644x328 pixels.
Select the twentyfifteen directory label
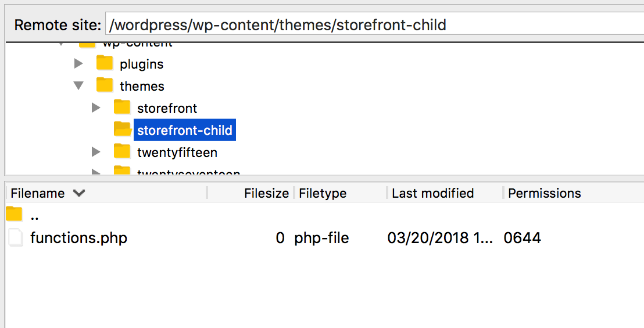coord(177,153)
